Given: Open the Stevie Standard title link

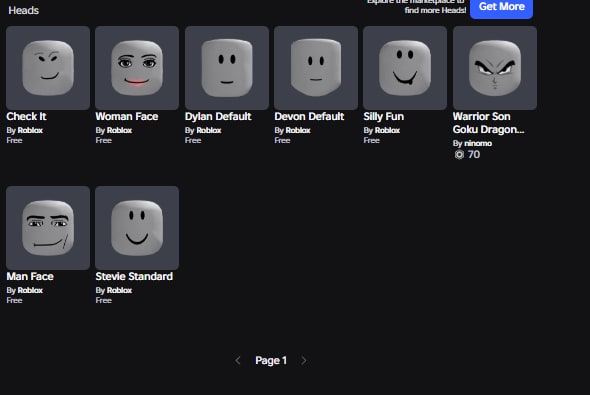Looking at the screenshot, I should pos(134,276).
